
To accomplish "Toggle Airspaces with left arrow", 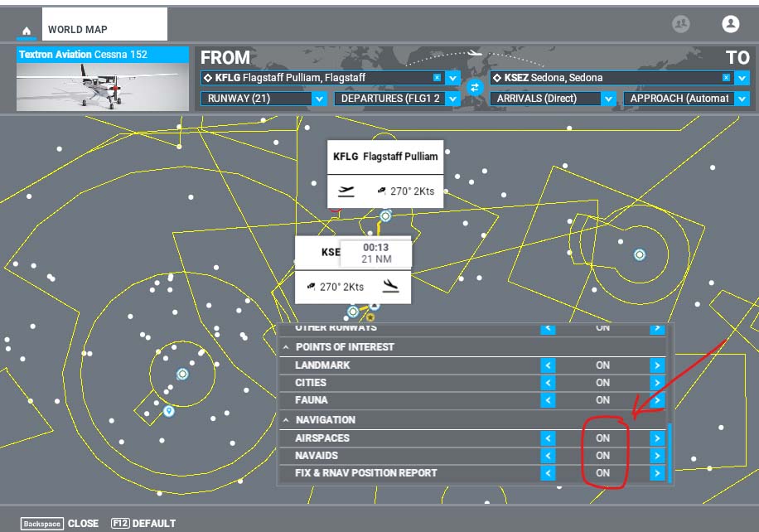I will (548, 438).
